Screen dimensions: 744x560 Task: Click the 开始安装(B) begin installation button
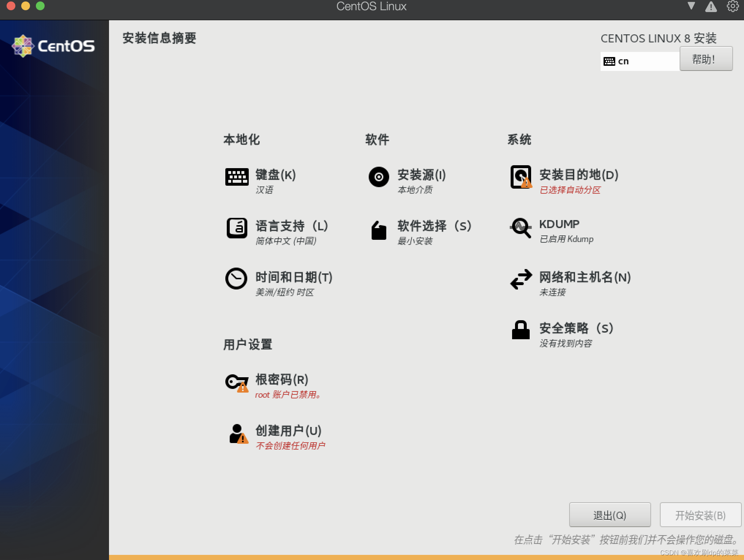tap(700, 515)
